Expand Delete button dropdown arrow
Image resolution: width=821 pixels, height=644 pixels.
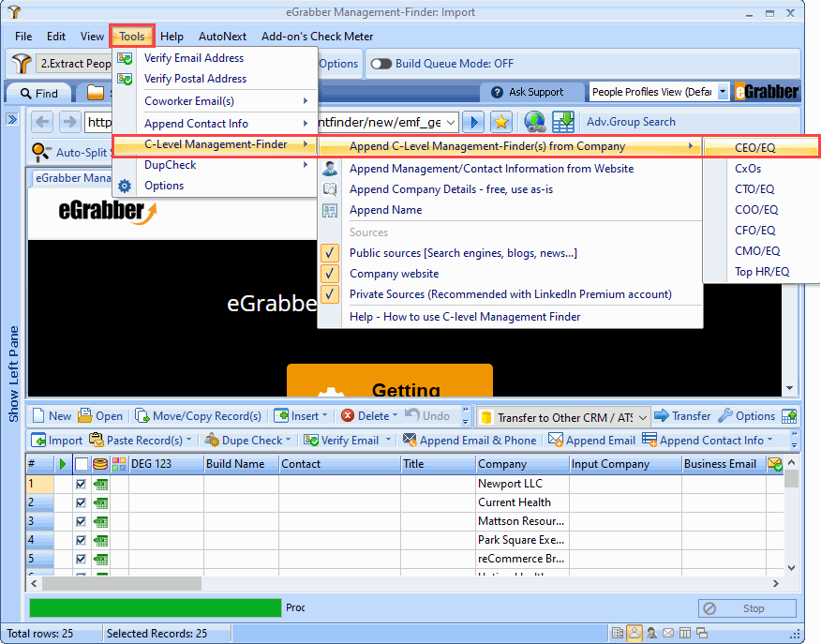(x=395, y=415)
